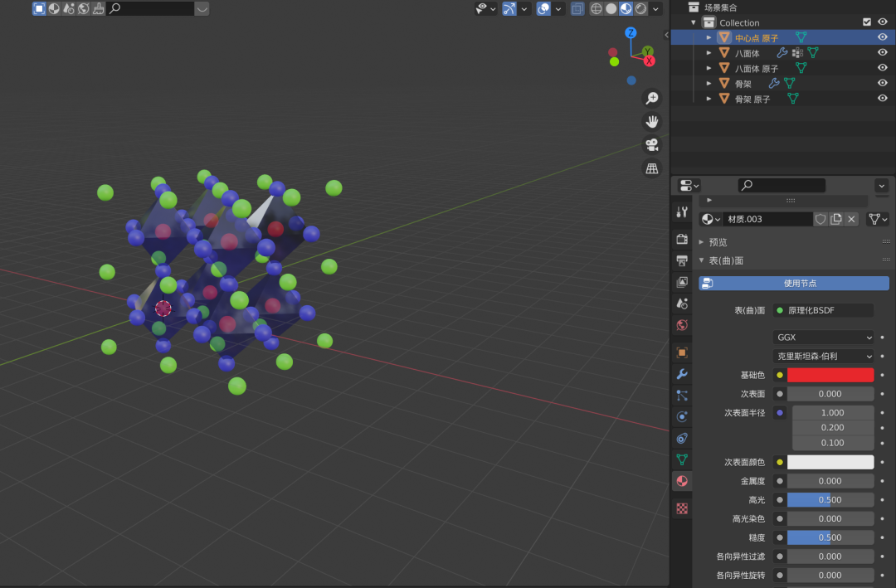
Task: Click the mesh data icon on 骨架 原子 row
Action: pyautogui.click(x=792, y=99)
